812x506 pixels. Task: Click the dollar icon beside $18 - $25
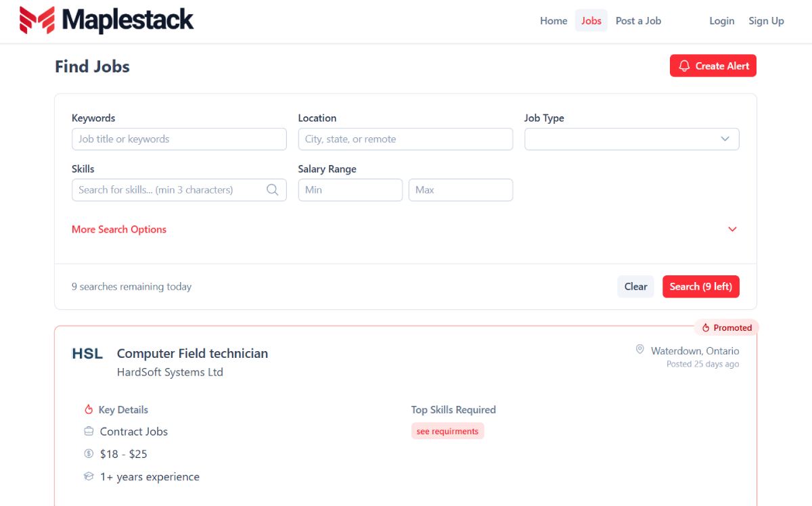(89, 454)
